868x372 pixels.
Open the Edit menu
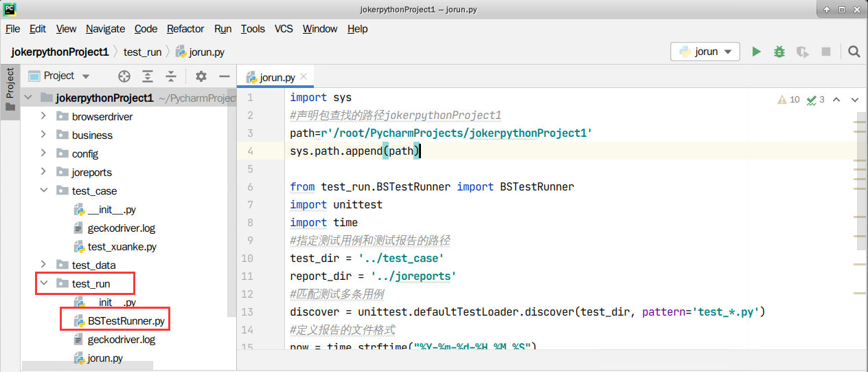pyautogui.click(x=38, y=29)
